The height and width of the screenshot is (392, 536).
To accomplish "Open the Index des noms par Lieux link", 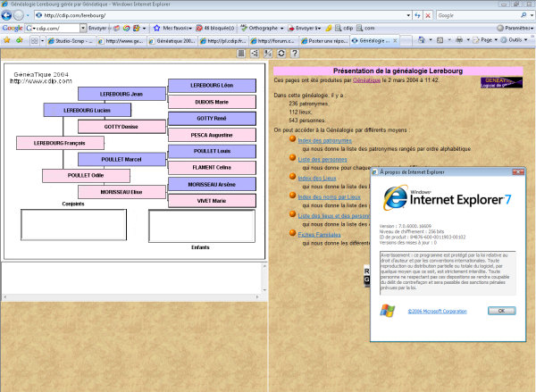I will [x=329, y=196].
